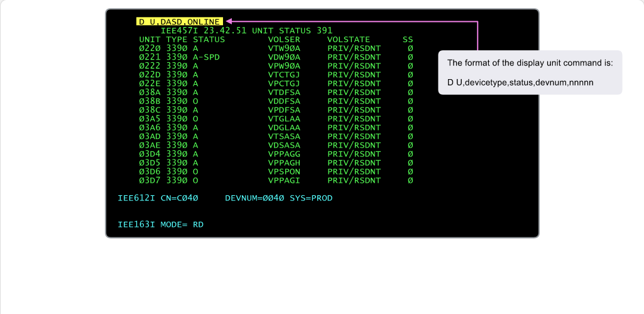Select volume serial VDSASA
The height and width of the screenshot is (314, 644).
[284, 145]
